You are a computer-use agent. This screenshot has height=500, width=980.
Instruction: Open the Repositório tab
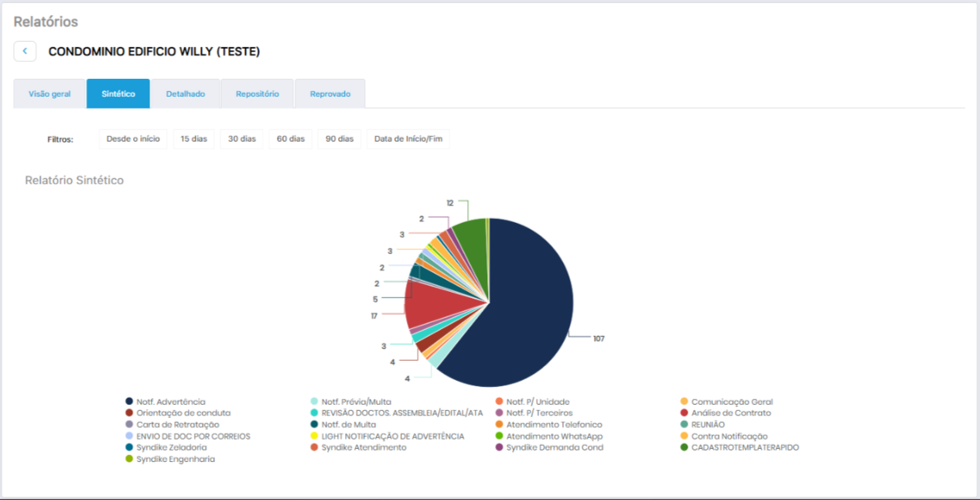point(257,94)
